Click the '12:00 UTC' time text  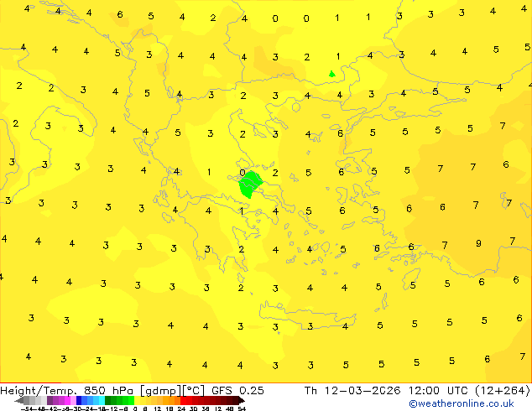[x=439, y=390]
